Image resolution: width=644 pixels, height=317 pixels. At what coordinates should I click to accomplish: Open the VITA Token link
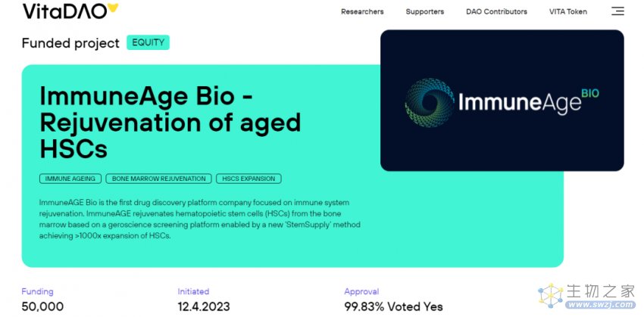tap(568, 11)
